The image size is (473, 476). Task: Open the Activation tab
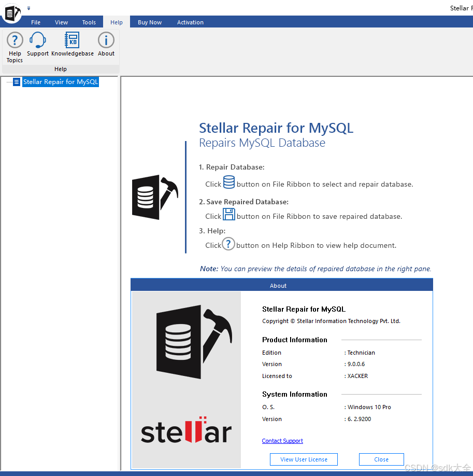pos(190,22)
